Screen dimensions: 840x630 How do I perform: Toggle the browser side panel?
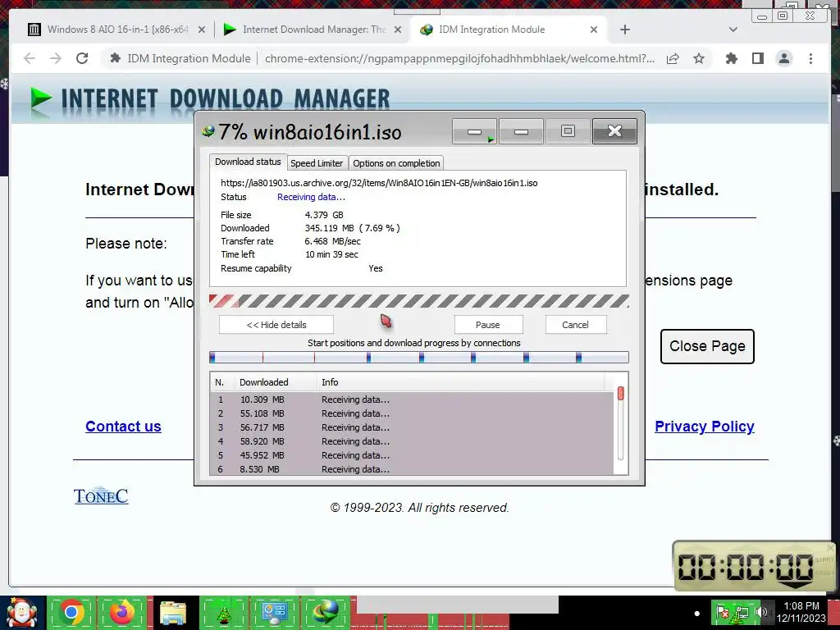click(757, 58)
